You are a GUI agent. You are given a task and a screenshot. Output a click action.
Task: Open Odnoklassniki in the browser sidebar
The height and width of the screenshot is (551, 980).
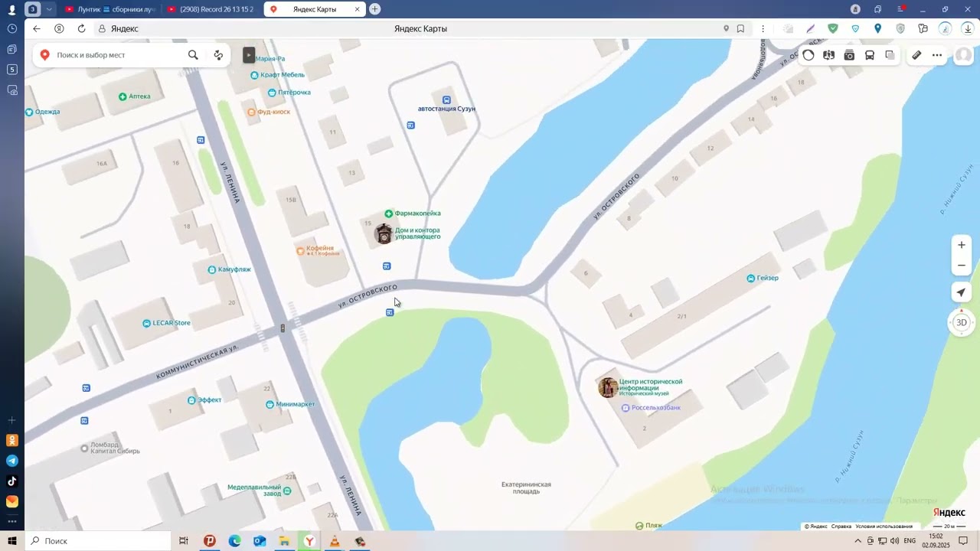click(12, 440)
